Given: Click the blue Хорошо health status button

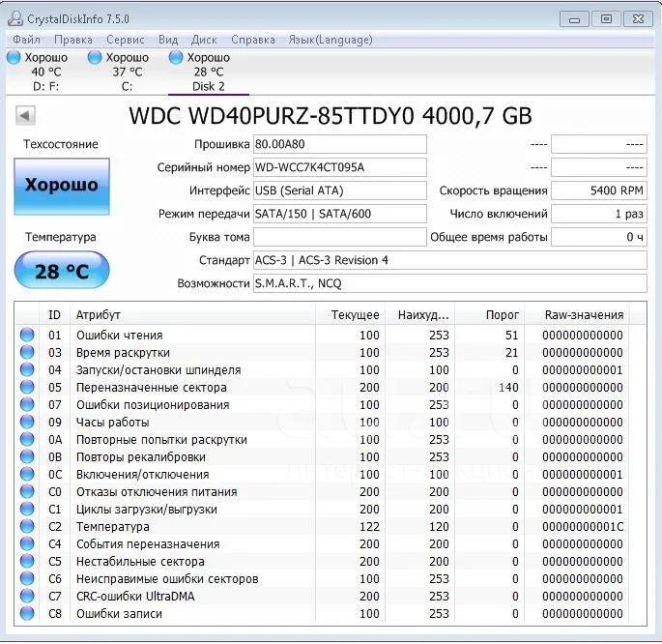Looking at the screenshot, I should [62, 187].
